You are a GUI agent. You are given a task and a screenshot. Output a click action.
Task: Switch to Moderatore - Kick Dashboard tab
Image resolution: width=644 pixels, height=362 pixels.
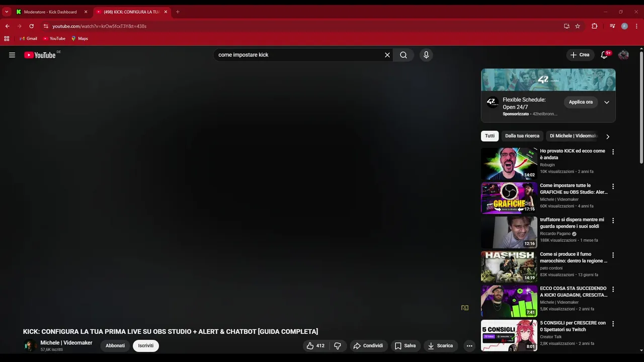point(51,12)
